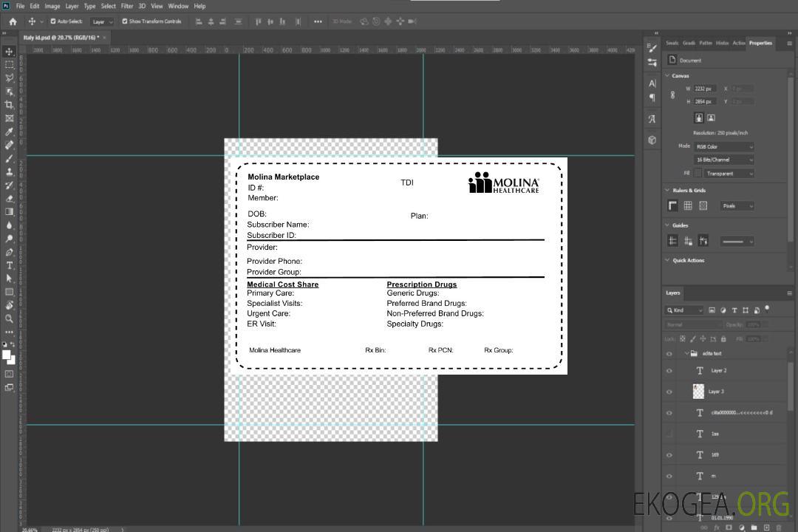This screenshot has width=798, height=532.
Task: Open the Brush Settings panel icon
Action: [652, 48]
